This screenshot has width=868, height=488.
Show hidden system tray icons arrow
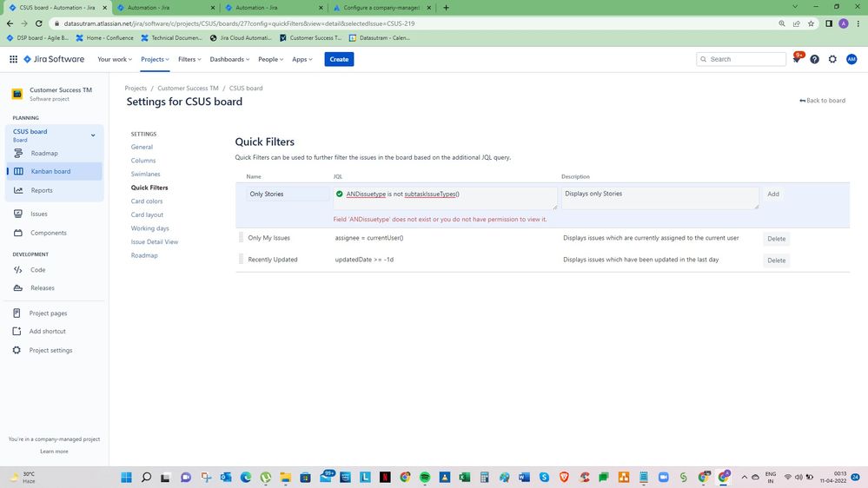click(x=744, y=477)
